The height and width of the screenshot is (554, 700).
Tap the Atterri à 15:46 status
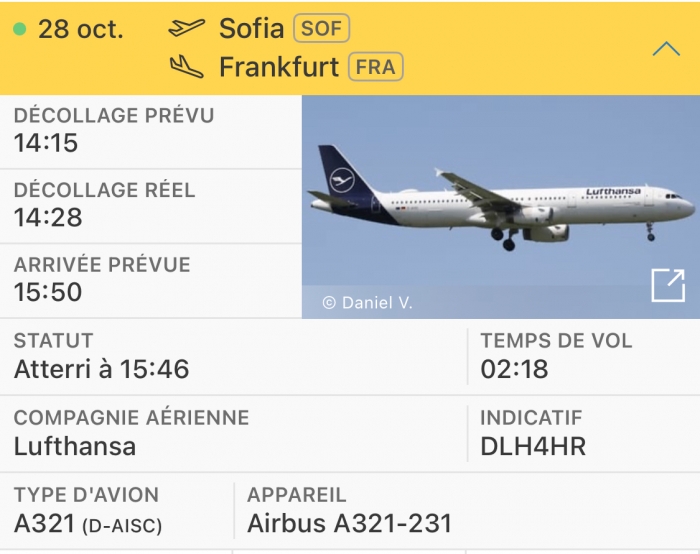[101, 369]
